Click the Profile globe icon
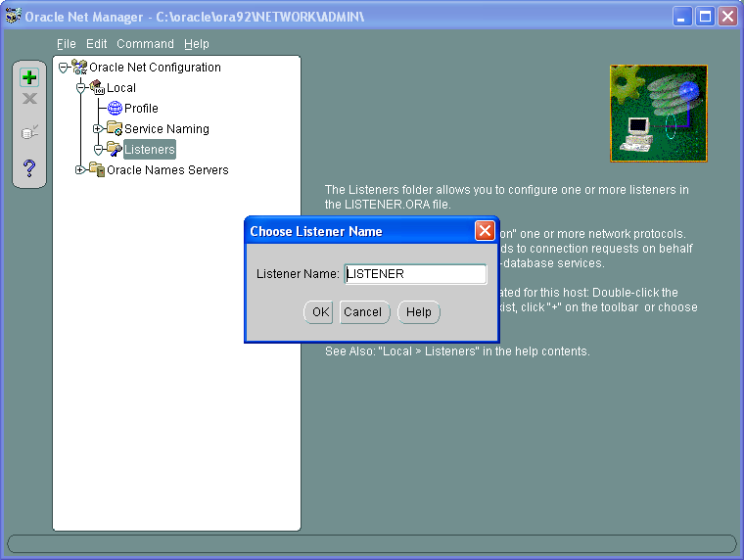Screen dimensions: 744x560 pyautogui.click(x=115, y=109)
